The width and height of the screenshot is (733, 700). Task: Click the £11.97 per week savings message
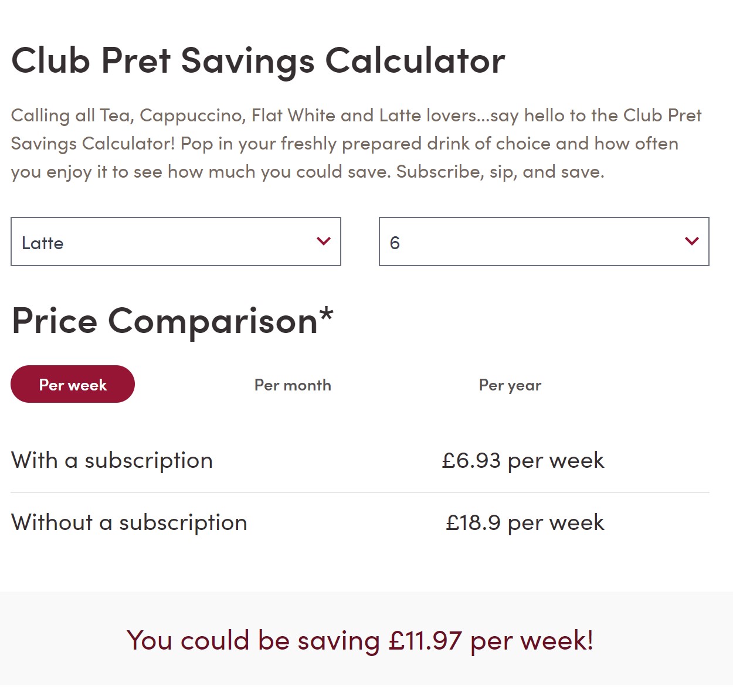point(360,640)
